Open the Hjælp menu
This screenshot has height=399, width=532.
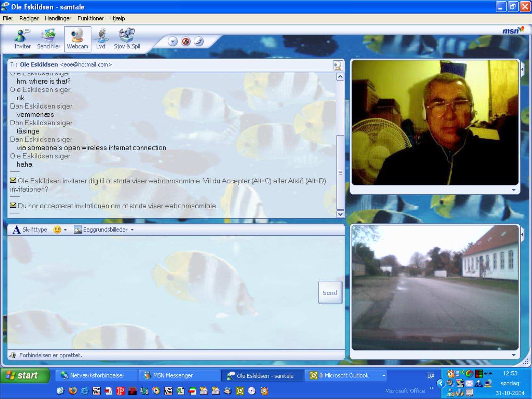pyautogui.click(x=118, y=18)
